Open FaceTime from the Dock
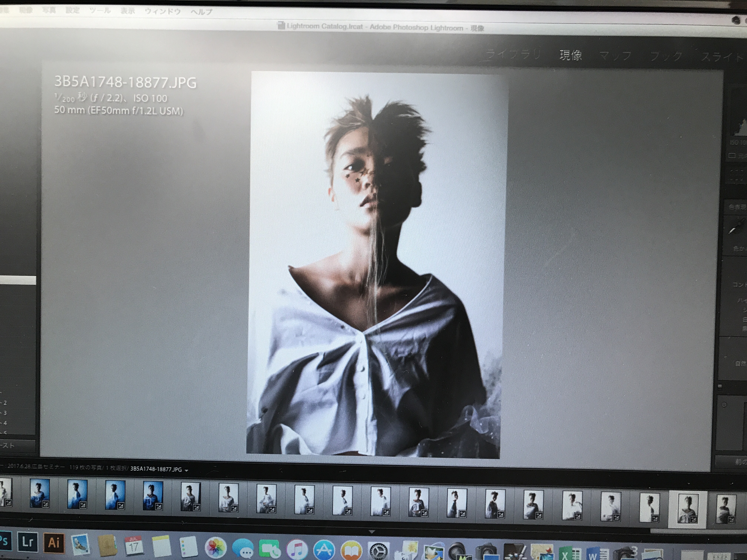Screen dimensions: 747x560 [270, 549]
